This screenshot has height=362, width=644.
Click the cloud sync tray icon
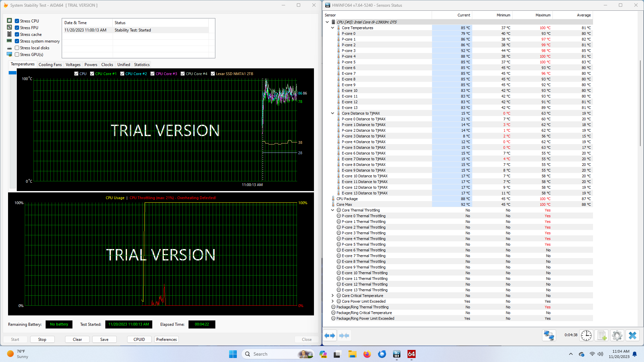click(x=582, y=354)
